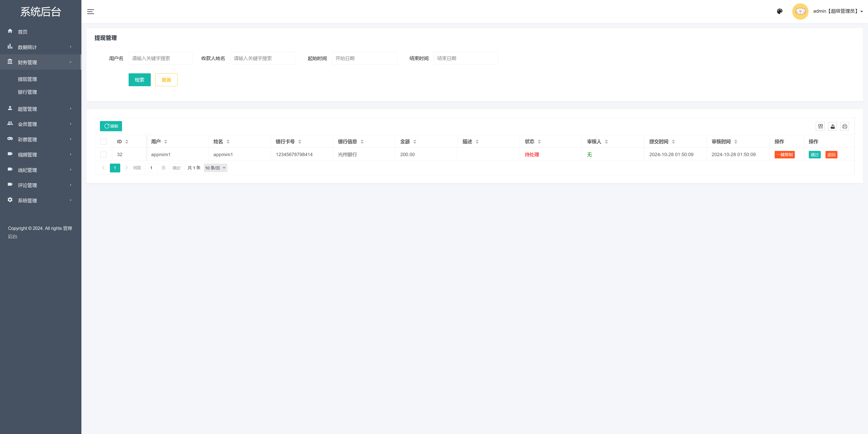Focus the 用户名 keyword search field
This screenshot has width=868, height=434.
(x=161, y=58)
